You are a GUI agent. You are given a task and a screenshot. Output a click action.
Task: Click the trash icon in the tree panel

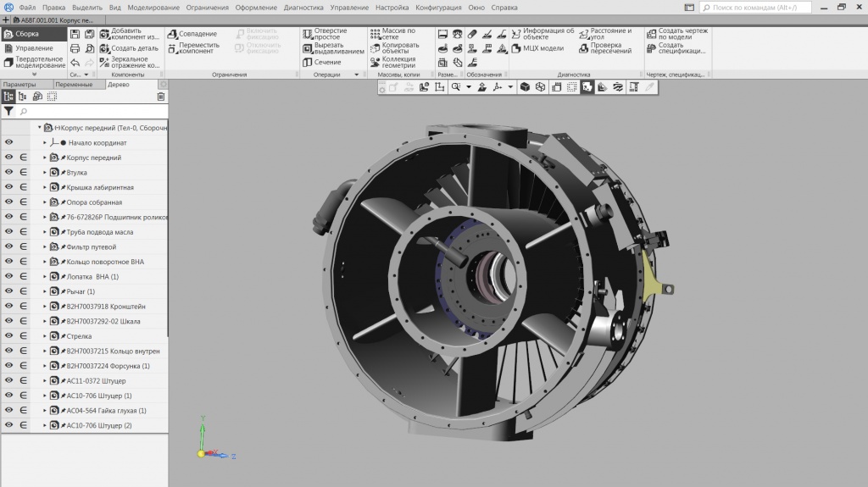click(x=161, y=97)
